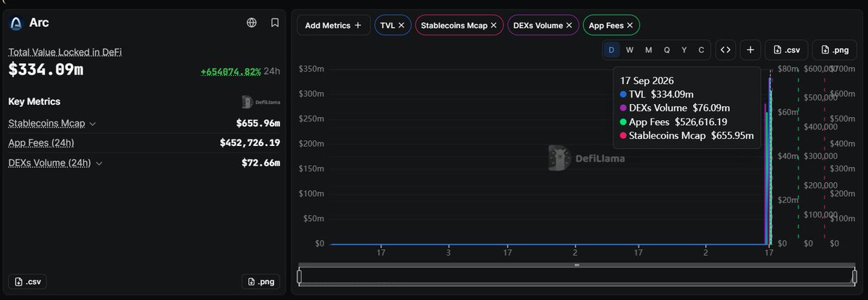Download chart image as .png
868x300 pixels.
pos(834,50)
